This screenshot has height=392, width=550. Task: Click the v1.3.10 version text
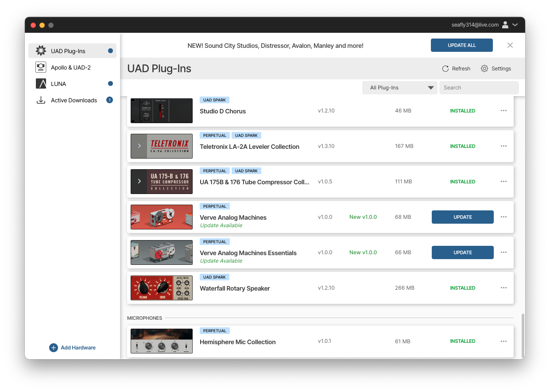326,146
